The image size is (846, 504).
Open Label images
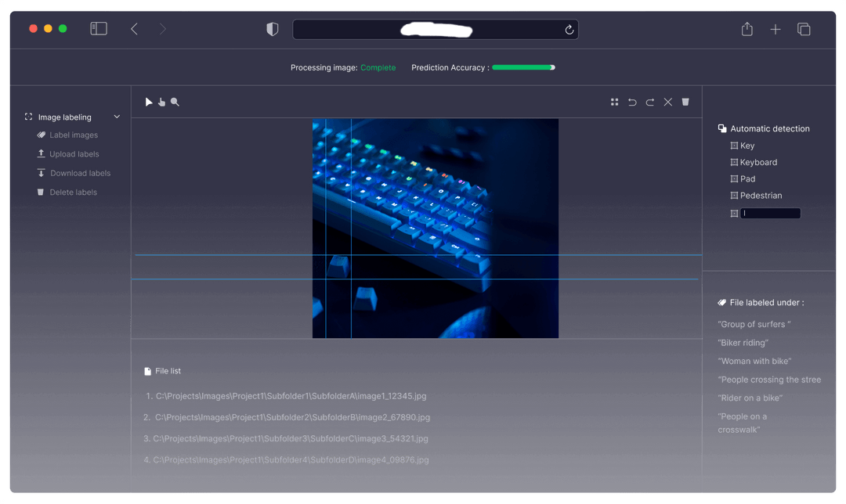click(68, 135)
